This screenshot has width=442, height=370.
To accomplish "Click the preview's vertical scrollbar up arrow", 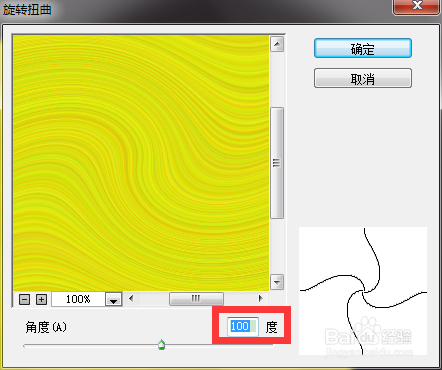I will (277, 44).
